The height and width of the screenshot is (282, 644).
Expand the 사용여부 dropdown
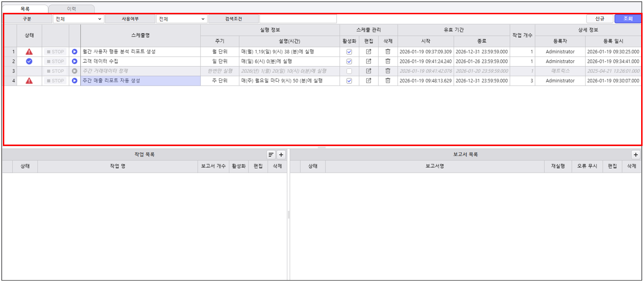click(182, 19)
